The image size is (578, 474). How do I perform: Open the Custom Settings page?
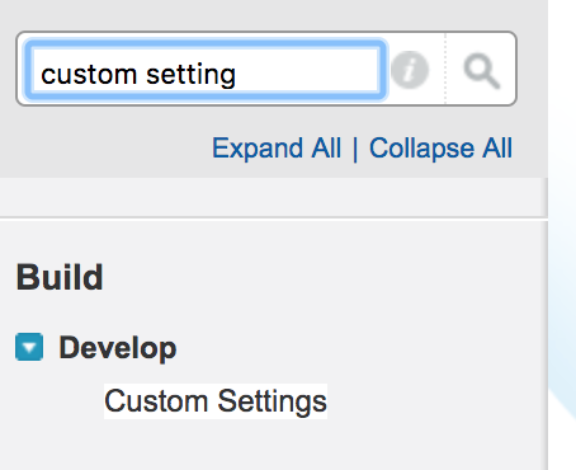pyautogui.click(x=216, y=401)
